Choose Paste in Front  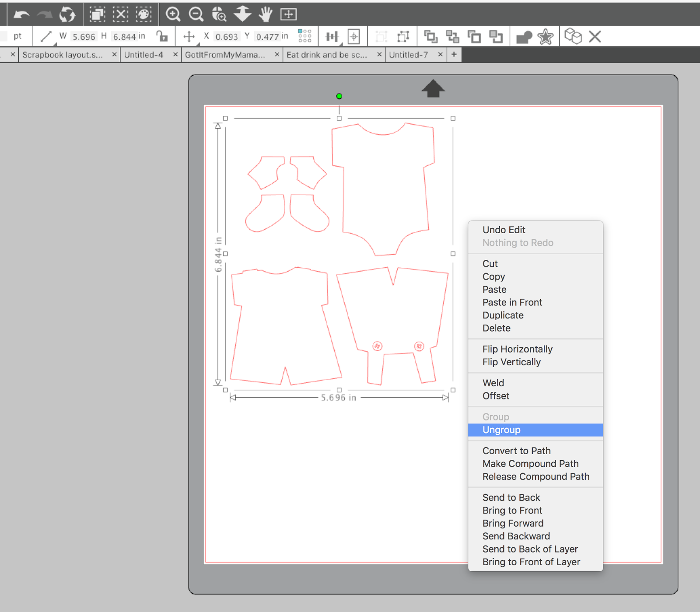pyautogui.click(x=535, y=303)
